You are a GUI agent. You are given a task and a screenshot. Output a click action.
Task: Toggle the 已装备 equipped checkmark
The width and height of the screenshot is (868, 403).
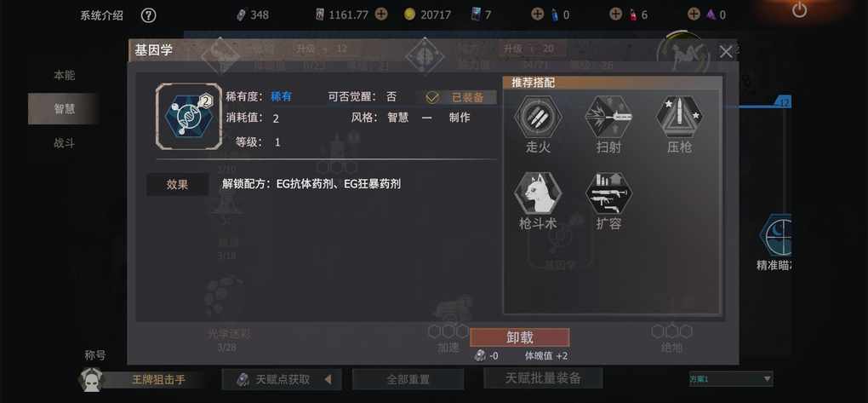432,98
